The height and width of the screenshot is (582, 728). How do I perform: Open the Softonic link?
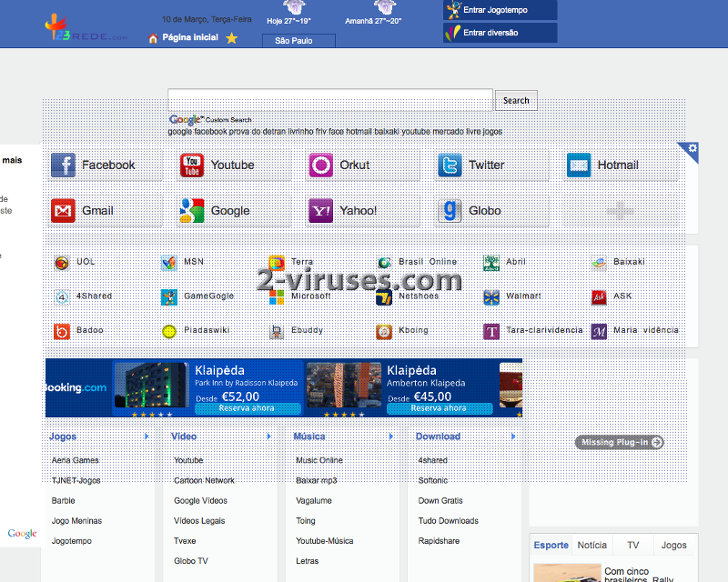pos(433,481)
